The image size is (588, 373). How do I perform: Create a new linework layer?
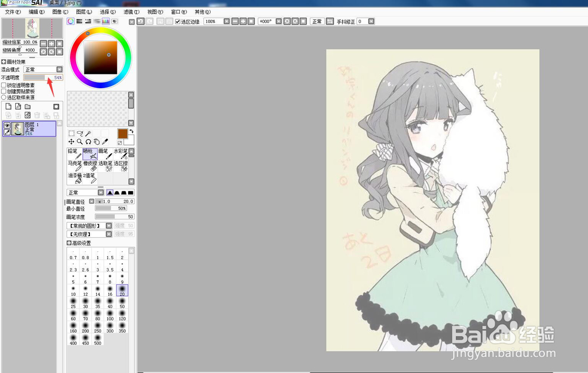(18, 107)
